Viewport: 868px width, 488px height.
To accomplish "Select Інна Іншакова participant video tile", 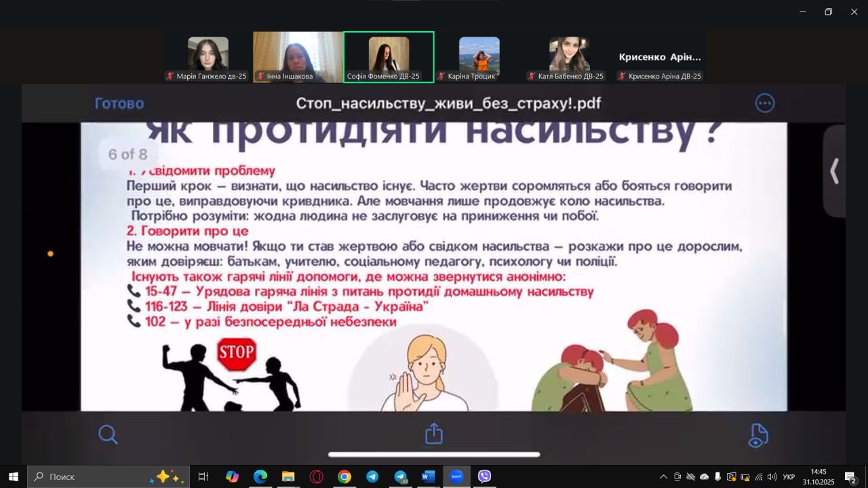I will click(x=298, y=57).
